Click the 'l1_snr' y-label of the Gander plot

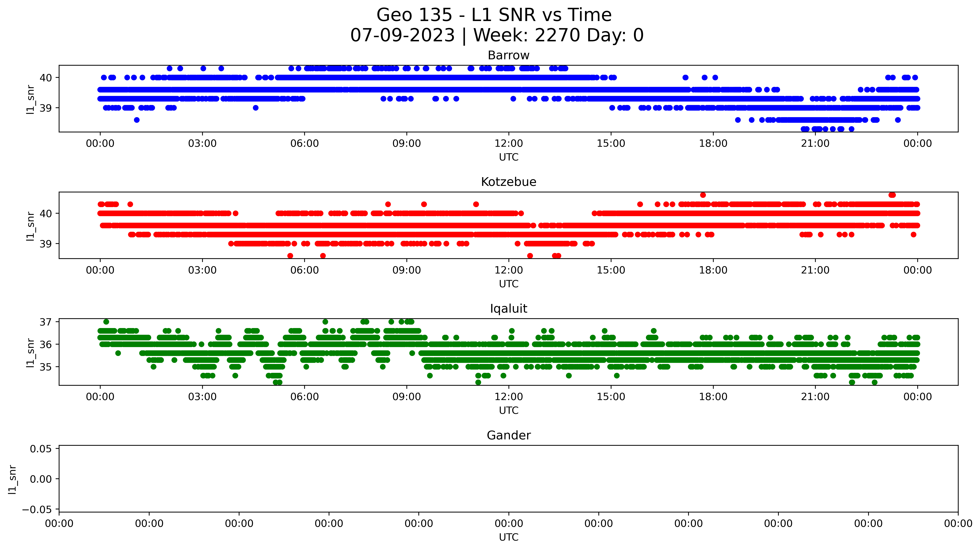[13, 479]
